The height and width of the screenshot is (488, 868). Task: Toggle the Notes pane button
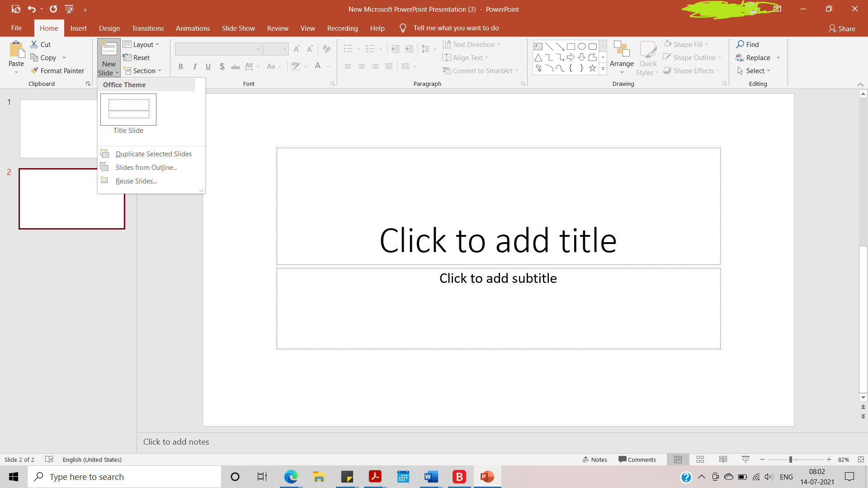(595, 460)
